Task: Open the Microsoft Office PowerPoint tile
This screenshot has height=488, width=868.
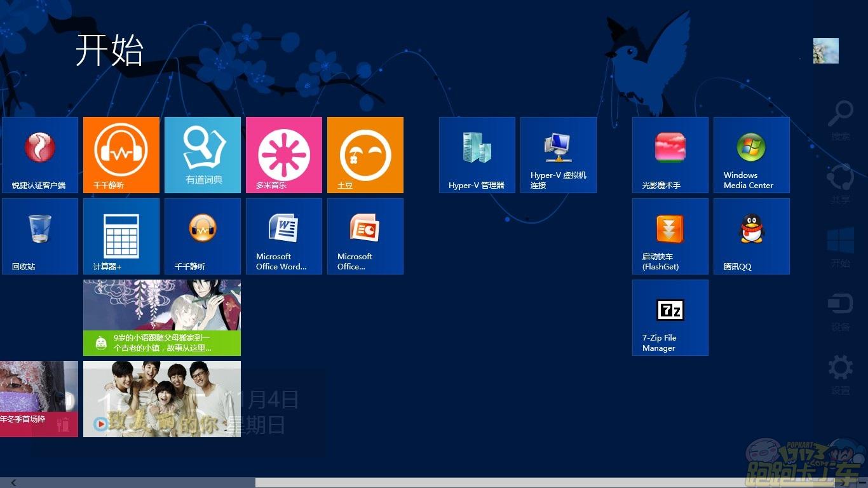Action: (365, 236)
